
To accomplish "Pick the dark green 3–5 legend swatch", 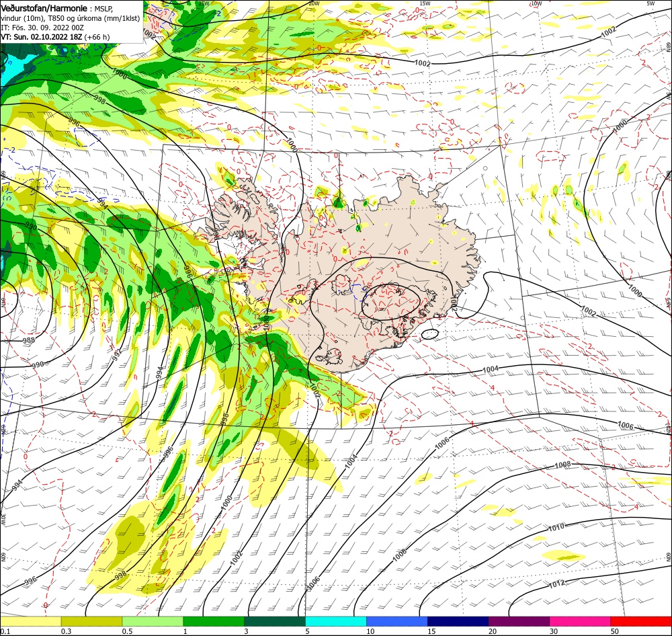I will (x=275, y=621).
